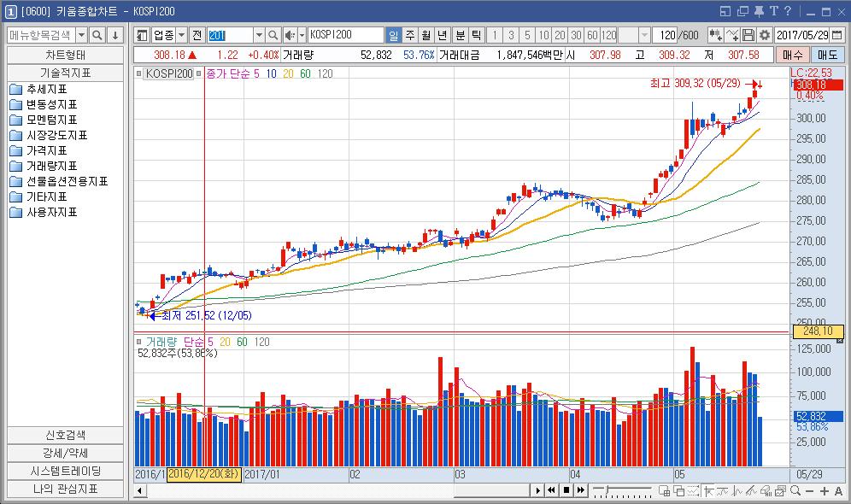Click the stock code search magnifier icon
The width and height of the screenshot is (851, 504).
click(273, 35)
